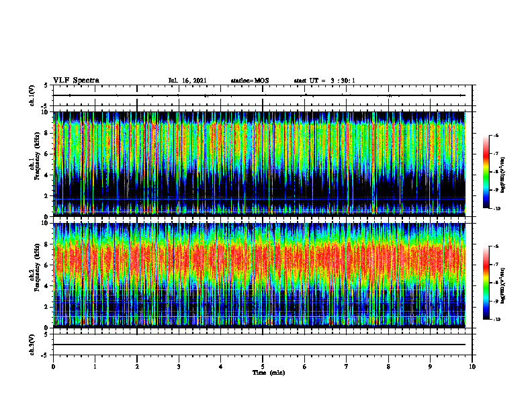Click the time axis tick label "3"
The image size is (532, 411).
(179, 367)
